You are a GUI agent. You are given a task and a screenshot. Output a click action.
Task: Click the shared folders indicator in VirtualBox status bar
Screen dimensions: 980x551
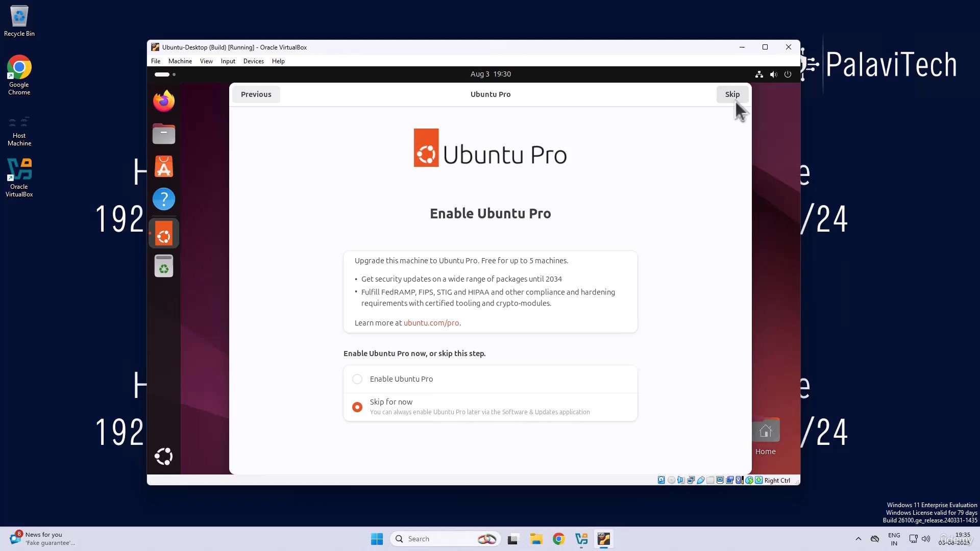710,480
